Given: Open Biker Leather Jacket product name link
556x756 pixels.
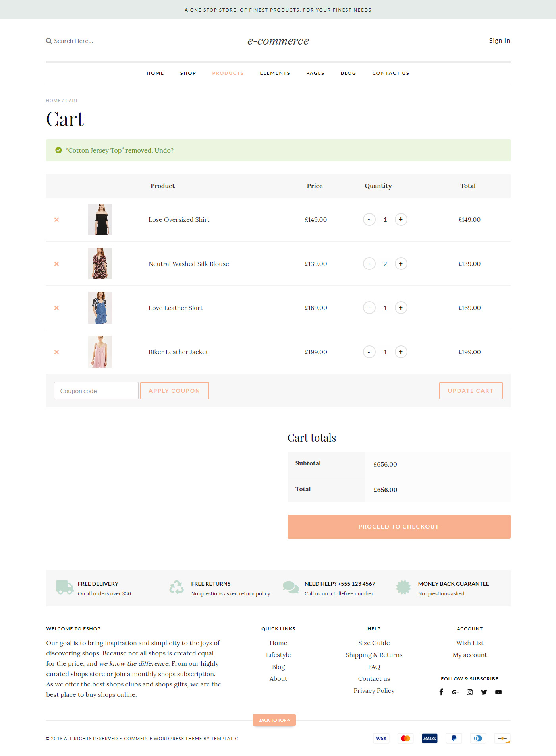Looking at the screenshot, I should 178,352.
